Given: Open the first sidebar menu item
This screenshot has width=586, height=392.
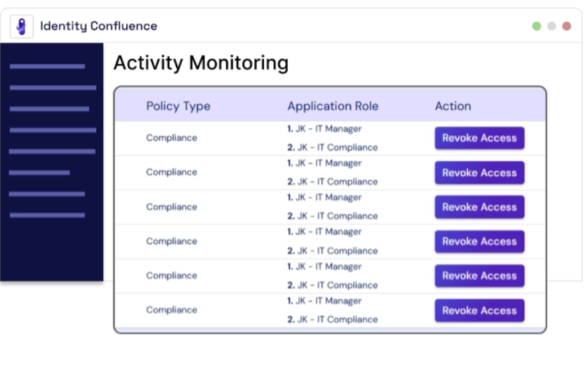Looking at the screenshot, I should 47,67.
